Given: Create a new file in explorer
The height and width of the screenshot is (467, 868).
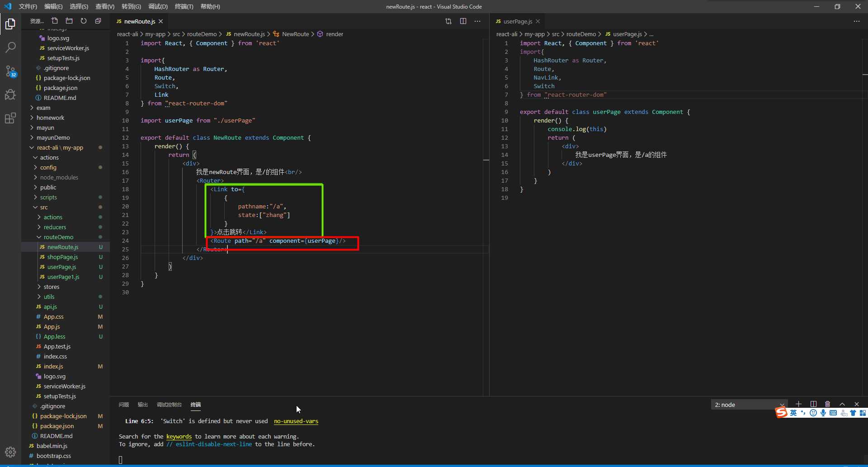Looking at the screenshot, I should point(55,21).
